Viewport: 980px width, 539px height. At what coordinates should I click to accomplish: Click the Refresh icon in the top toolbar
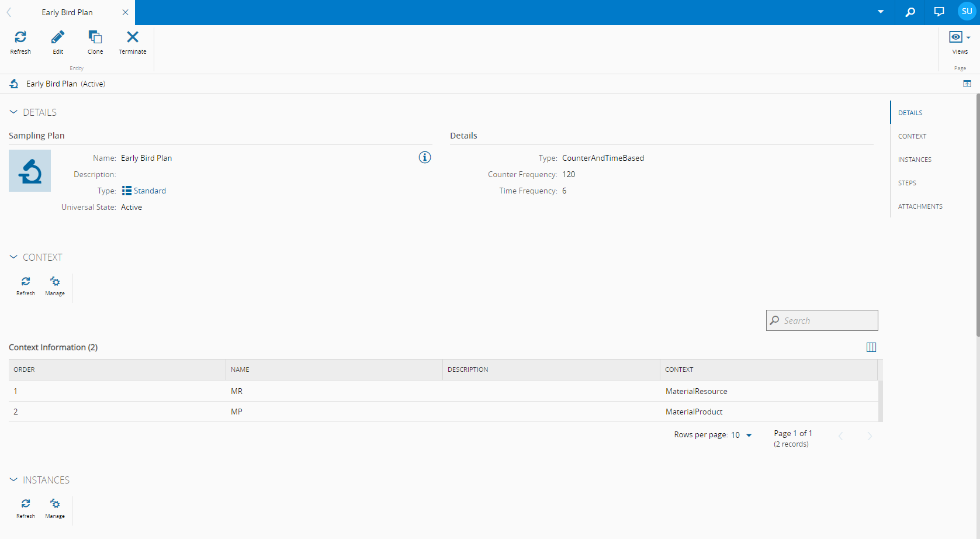coord(20,42)
